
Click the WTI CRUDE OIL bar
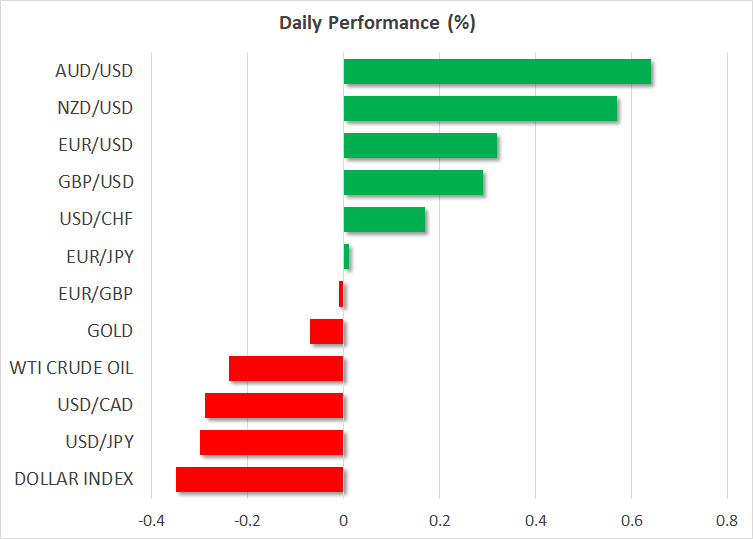286,368
